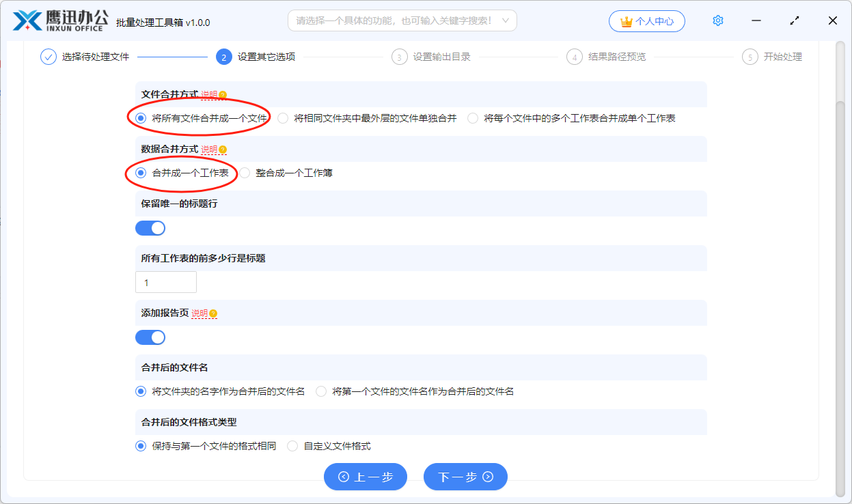The width and height of the screenshot is (852, 504).
Task: Click the header row count input field
Action: point(166,282)
